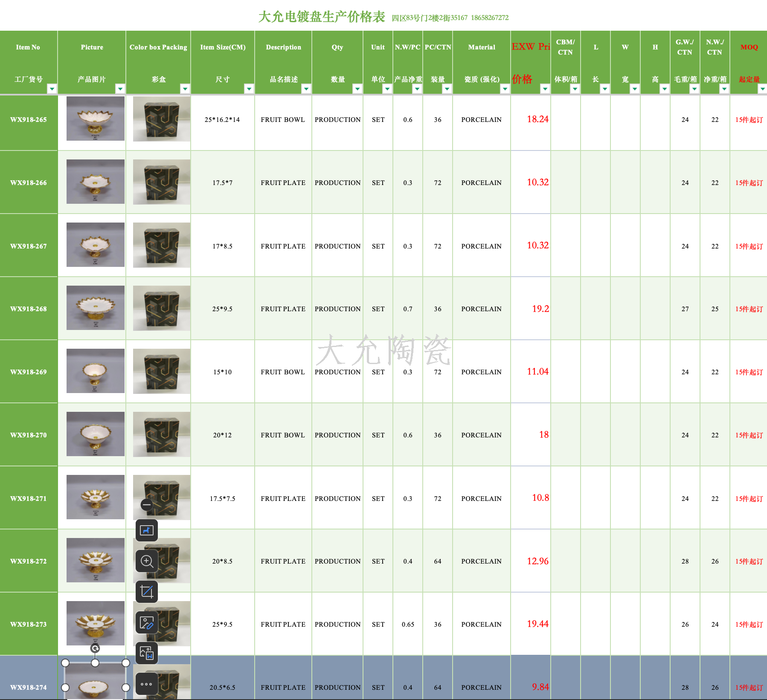Open the three-dot more options button

coord(147,684)
